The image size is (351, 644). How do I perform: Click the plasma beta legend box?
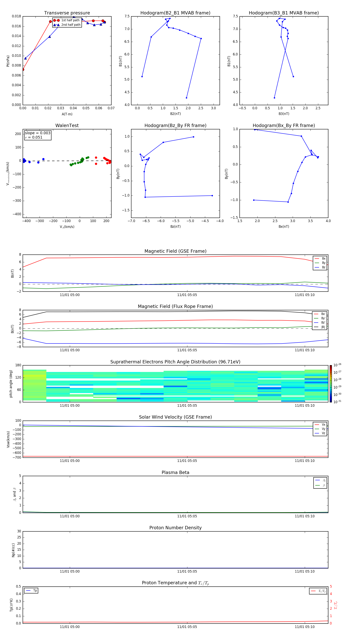pyautogui.click(x=320, y=483)
